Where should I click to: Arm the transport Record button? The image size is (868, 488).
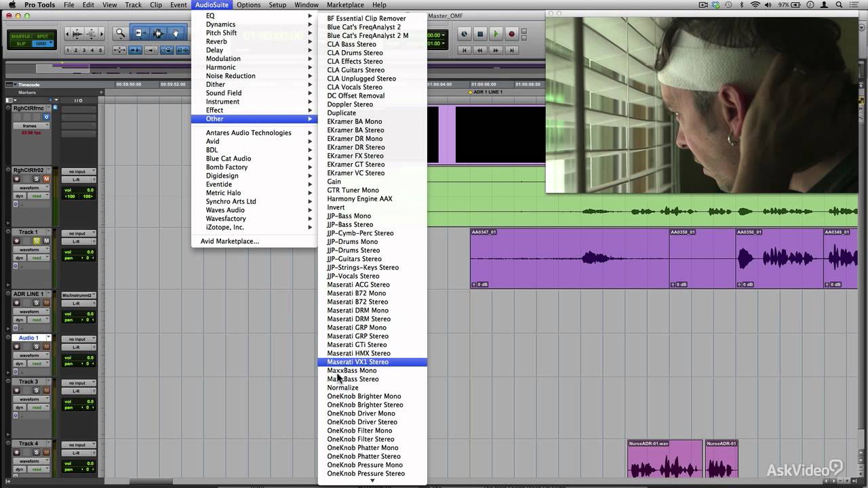pyautogui.click(x=511, y=34)
